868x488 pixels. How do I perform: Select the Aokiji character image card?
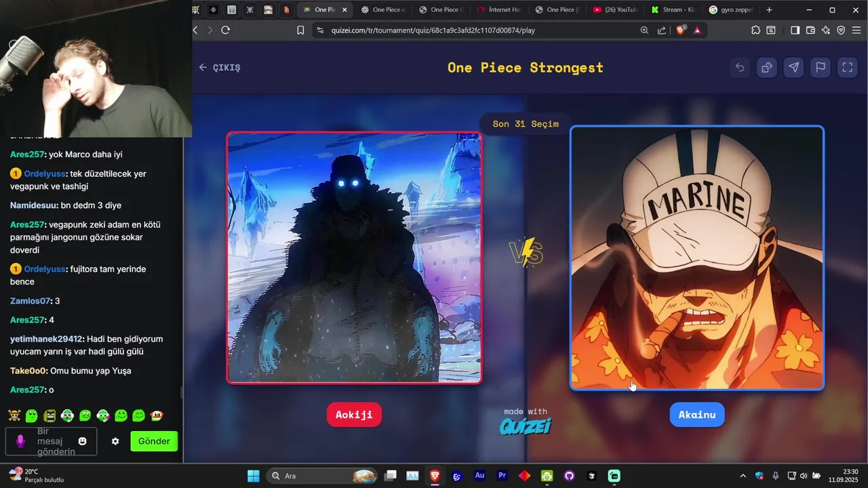(354, 258)
